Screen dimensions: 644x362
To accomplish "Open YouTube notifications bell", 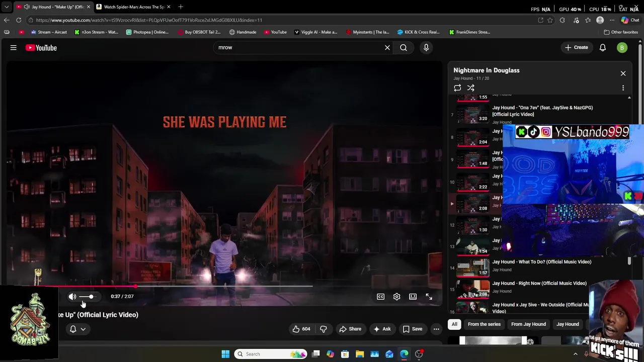I will coord(603,48).
